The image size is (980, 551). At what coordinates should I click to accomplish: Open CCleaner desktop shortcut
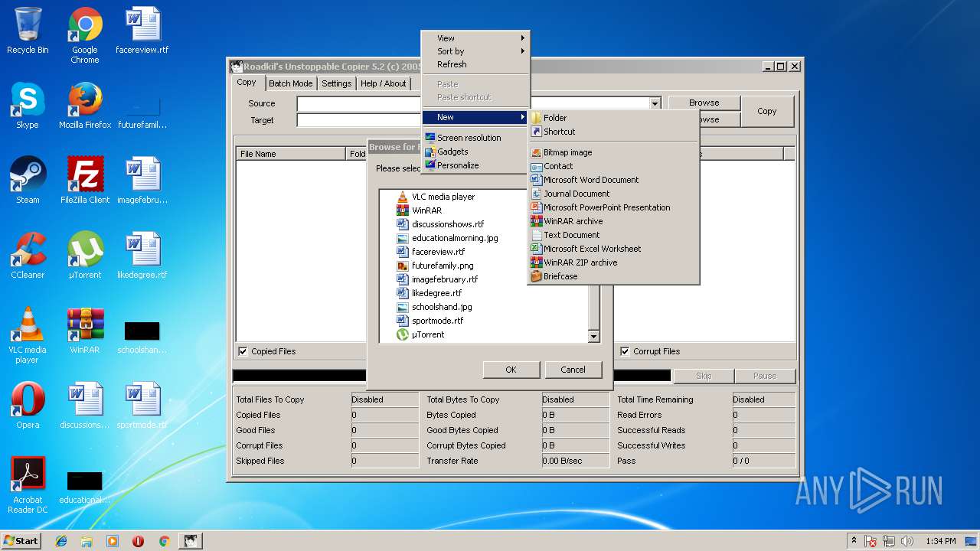[28, 256]
